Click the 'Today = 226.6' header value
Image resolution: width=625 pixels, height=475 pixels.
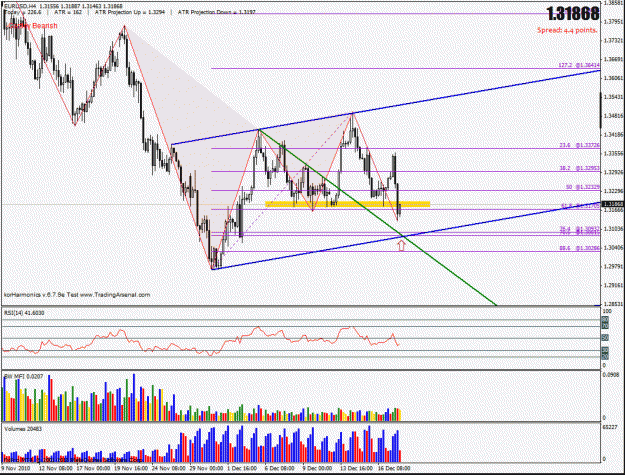click(x=24, y=12)
